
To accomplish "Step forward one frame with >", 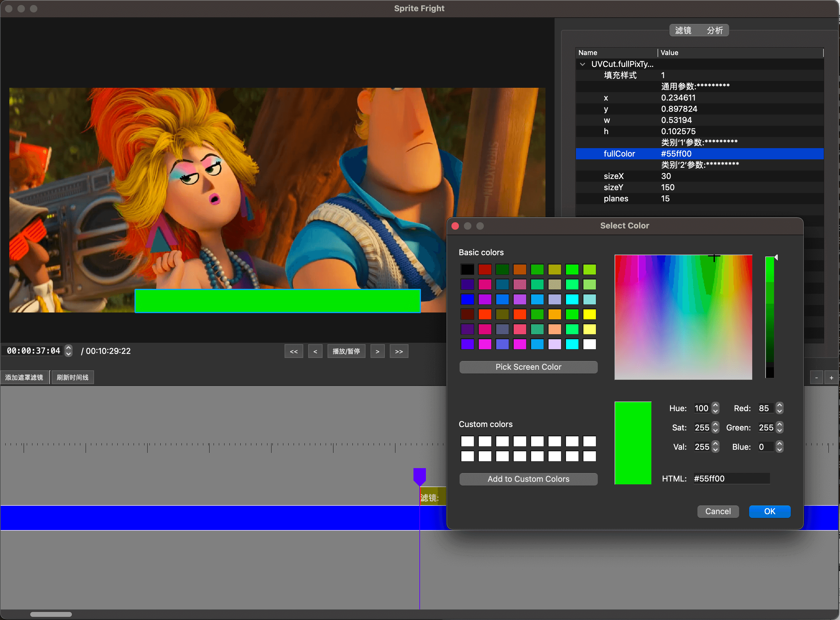I will coord(377,351).
